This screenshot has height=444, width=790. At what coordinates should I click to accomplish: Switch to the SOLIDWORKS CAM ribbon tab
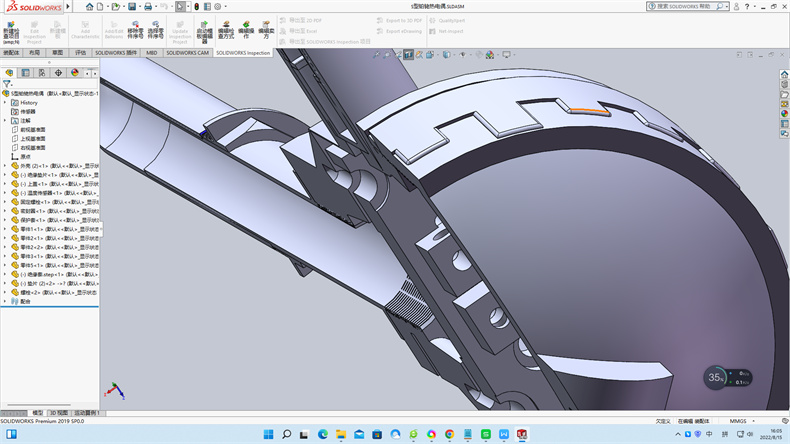[188, 52]
